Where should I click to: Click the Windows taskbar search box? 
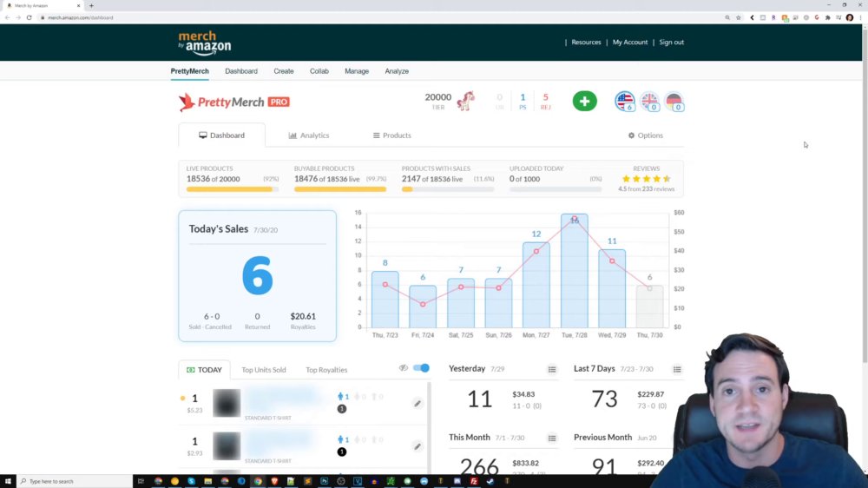coord(74,481)
